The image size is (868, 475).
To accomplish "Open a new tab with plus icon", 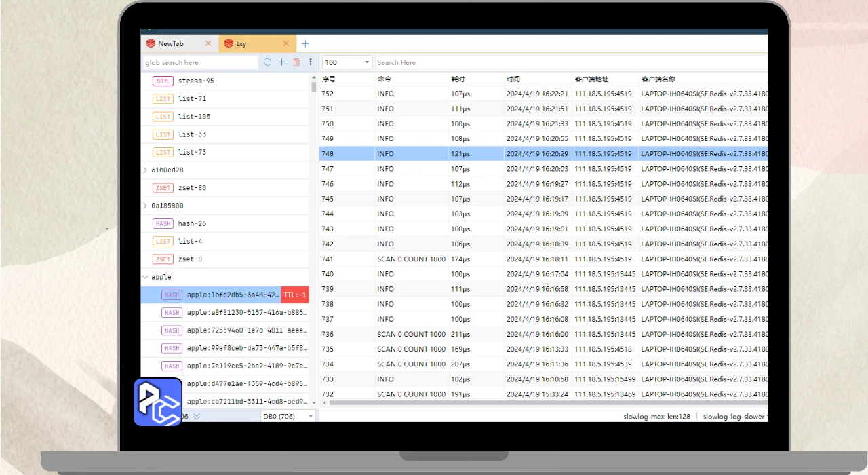I will [305, 43].
